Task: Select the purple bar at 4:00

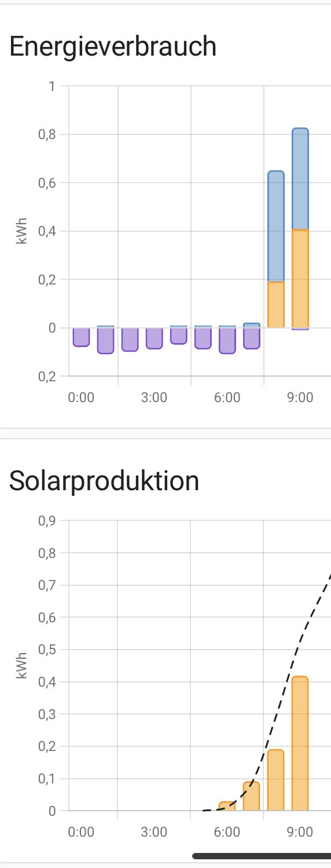Action: (179, 336)
